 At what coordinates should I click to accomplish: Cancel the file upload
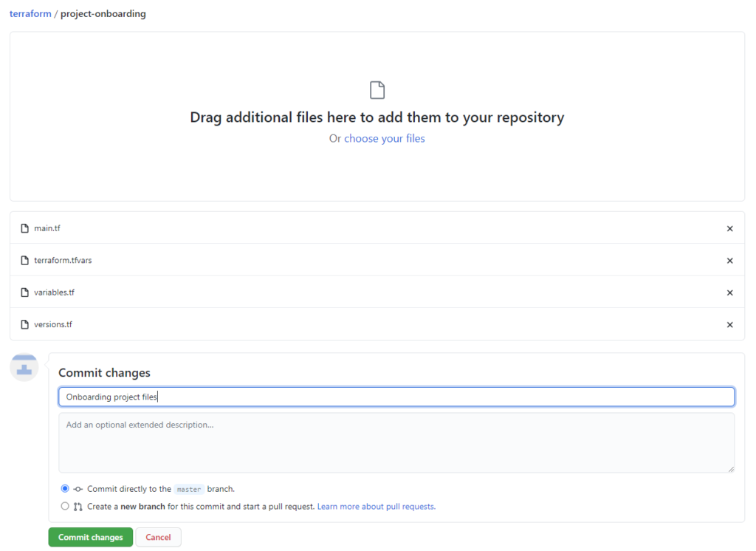coord(158,537)
